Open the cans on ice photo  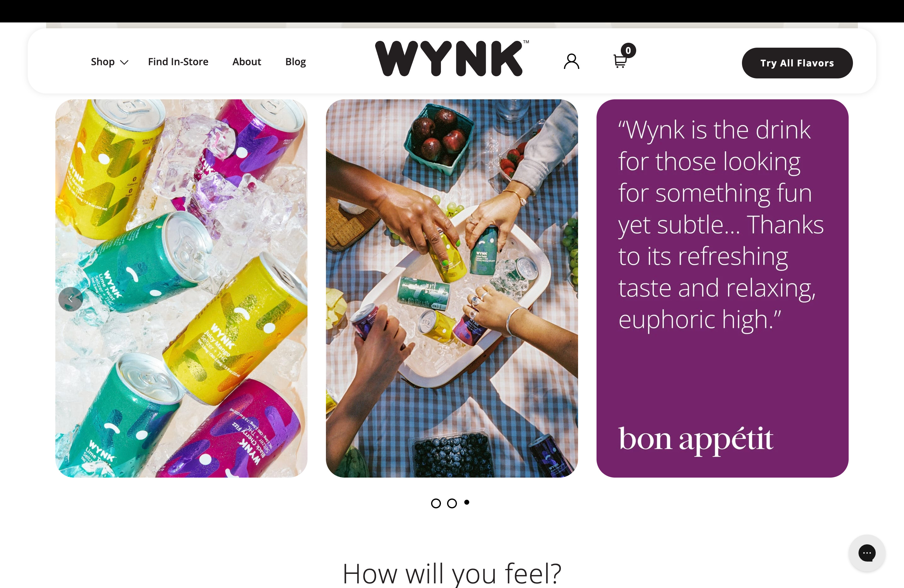tap(181, 288)
